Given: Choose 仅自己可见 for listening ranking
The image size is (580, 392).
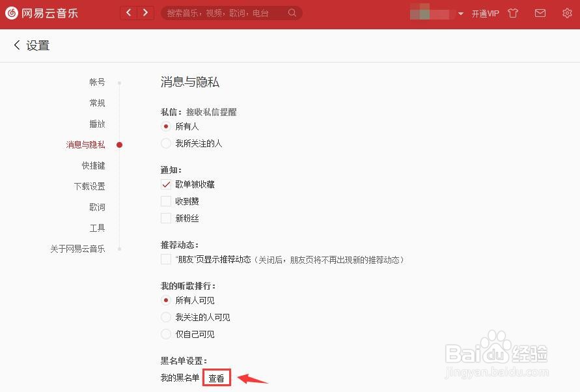Looking at the screenshot, I should point(166,334).
